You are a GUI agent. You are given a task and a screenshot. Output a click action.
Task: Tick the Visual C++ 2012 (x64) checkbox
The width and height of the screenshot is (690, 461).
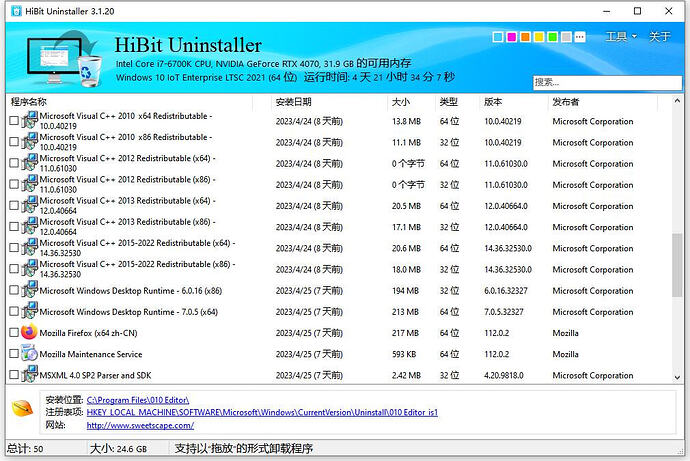14,163
